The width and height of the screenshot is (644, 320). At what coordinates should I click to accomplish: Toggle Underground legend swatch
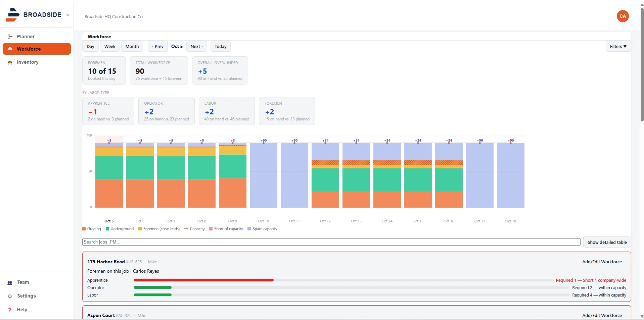pyautogui.click(x=107, y=229)
